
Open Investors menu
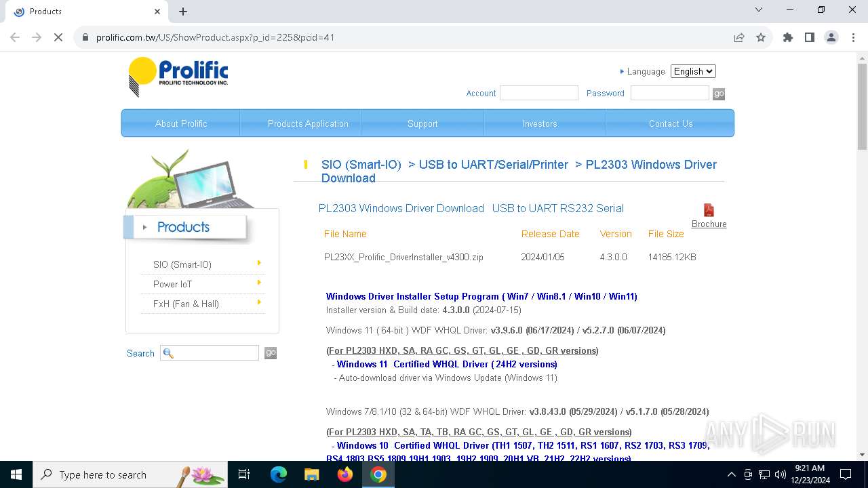coord(540,123)
